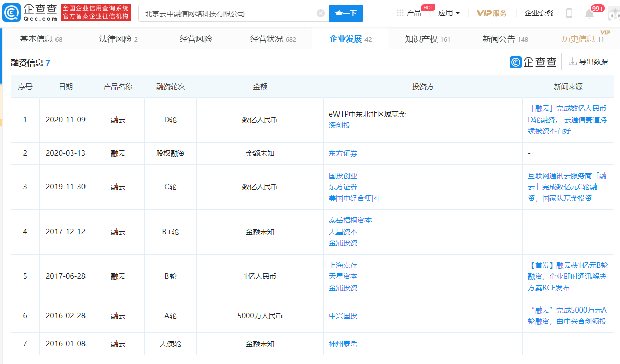This screenshot has height=364, width=620.
Task: Open 东方证券 investor in 2020-03-13 row
Action: coord(343,153)
